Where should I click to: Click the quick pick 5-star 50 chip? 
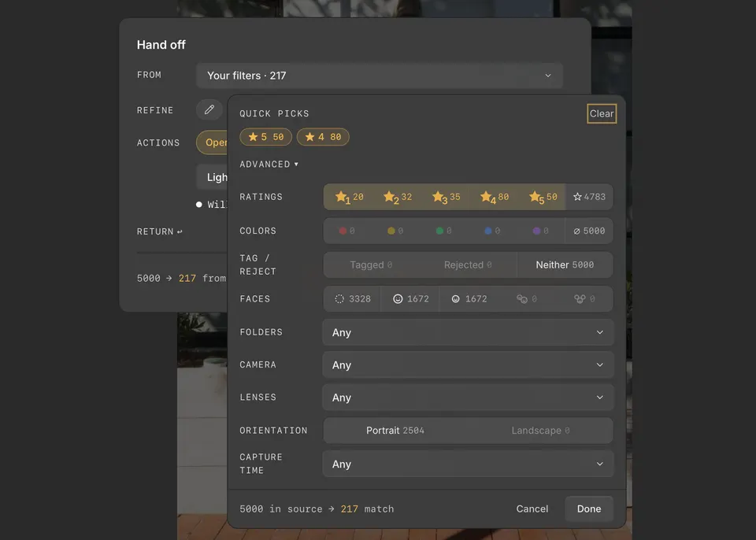tap(265, 137)
